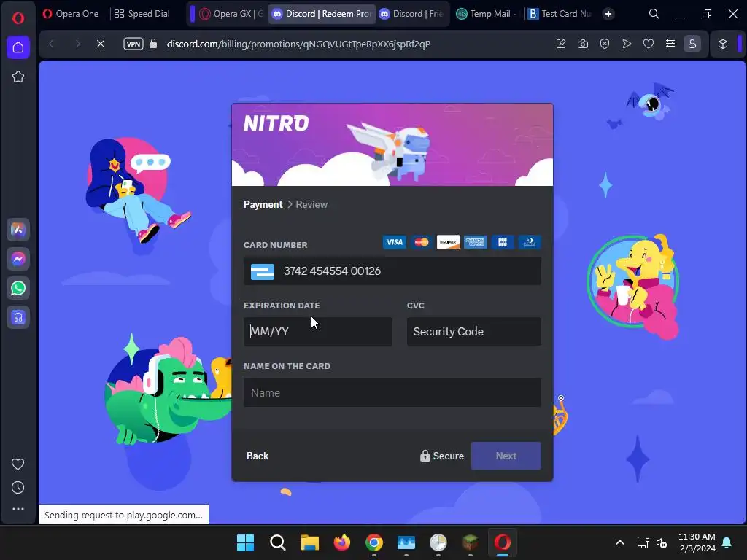Open the profile account icon
747x560 pixels.
[x=692, y=44]
